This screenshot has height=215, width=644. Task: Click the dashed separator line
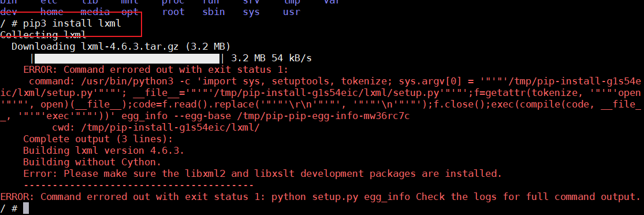tap(138, 185)
